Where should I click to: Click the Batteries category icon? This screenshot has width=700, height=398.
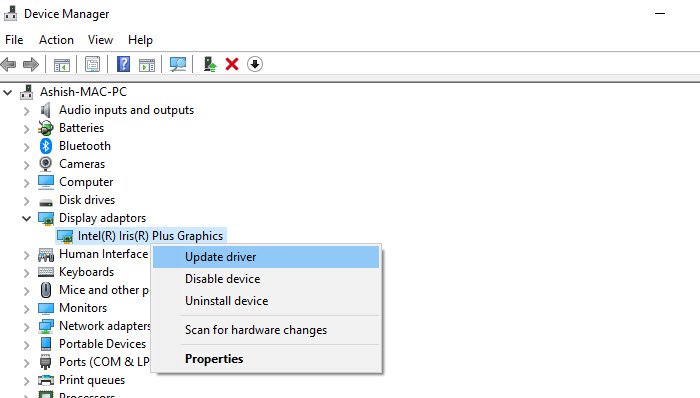(x=46, y=128)
